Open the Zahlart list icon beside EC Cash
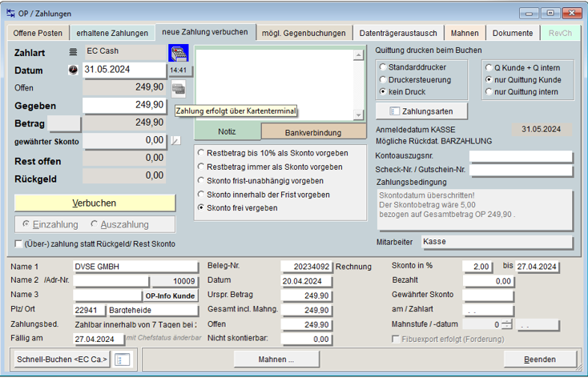This screenshot has width=588, height=378. coord(73,52)
